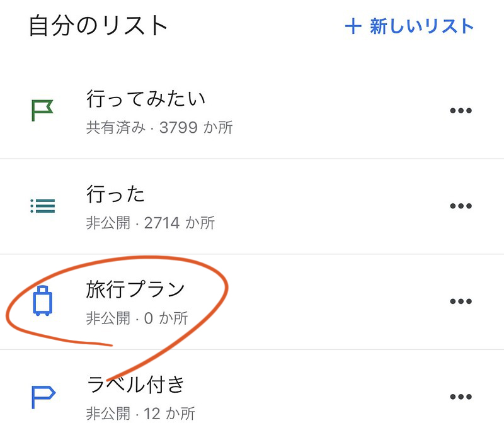Tap the 非公開 label under 旅行プラン
Viewport: 504px width, 433px height.
click(x=106, y=318)
